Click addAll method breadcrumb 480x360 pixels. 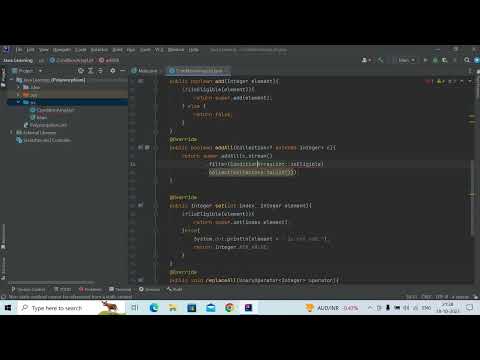109,60
